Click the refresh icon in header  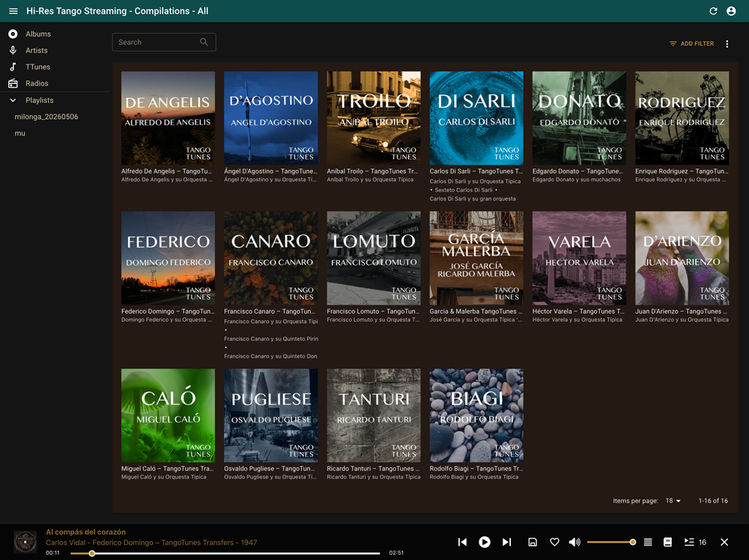coord(713,11)
